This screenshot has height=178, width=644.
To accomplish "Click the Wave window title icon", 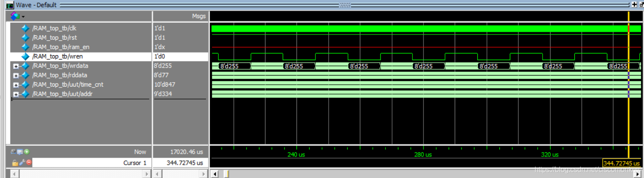I will (x=10, y=5).
